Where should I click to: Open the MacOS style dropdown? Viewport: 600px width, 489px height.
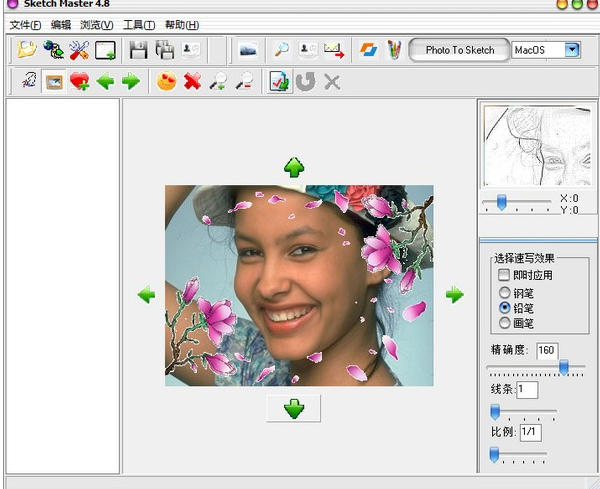[x=572, y=49]
